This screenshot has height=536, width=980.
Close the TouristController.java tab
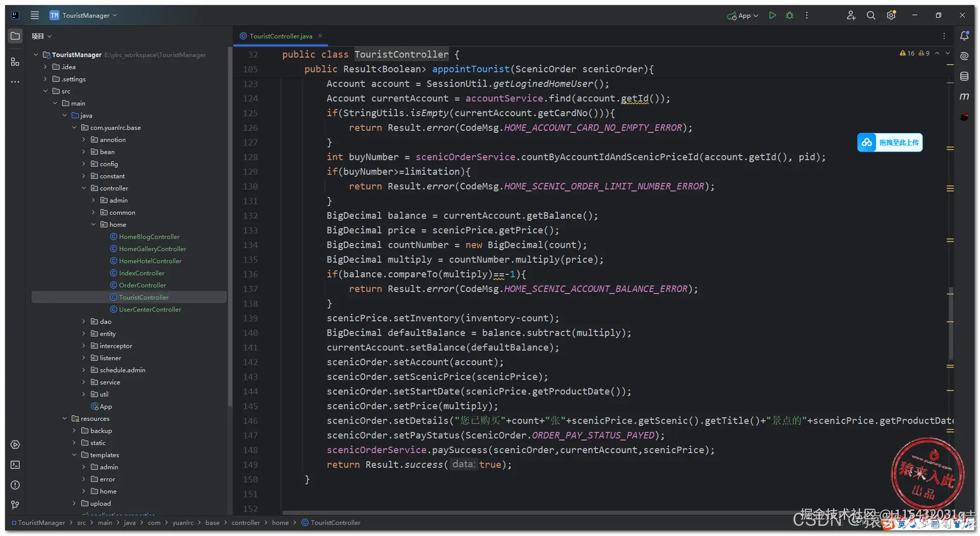(320, 36)
